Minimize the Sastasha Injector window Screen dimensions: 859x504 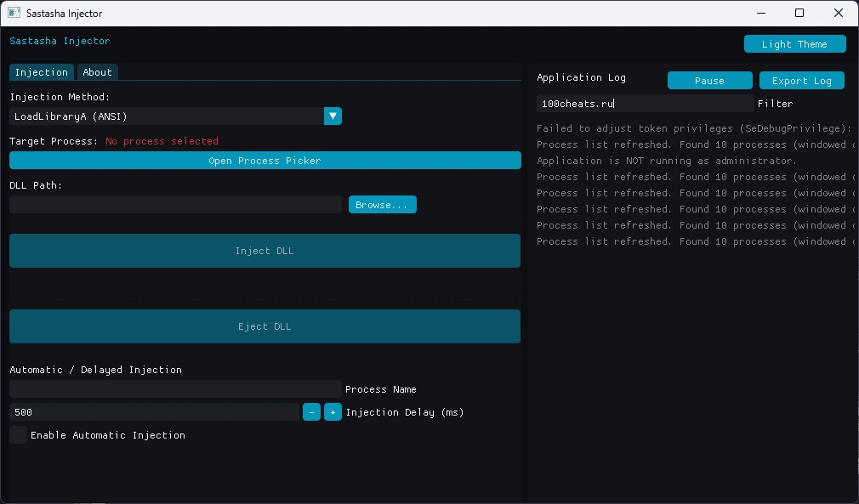coord(761,13)
